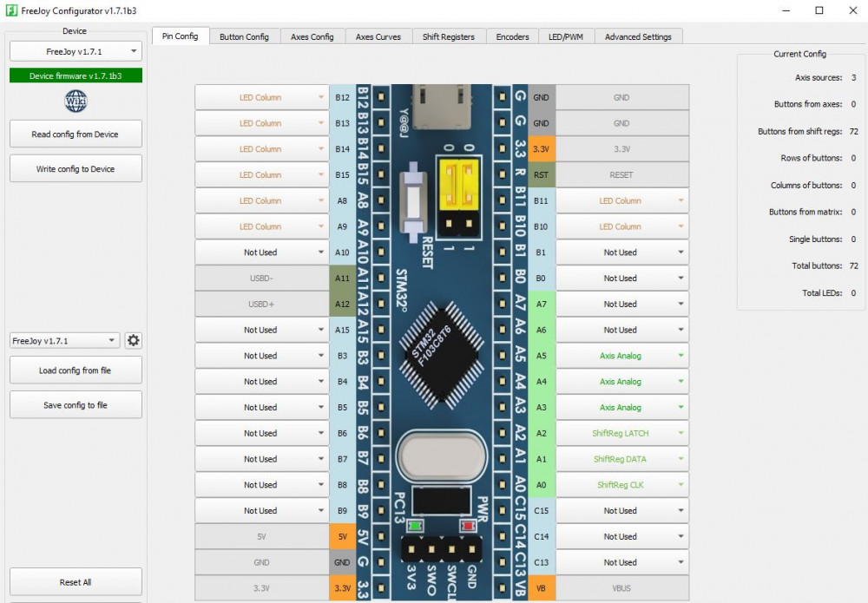Image resolution: width=868 pixels, height=603 pixels.
Task: Open pin A15 function dropdown
Action: pyautogui.click(x=262, y=330)
